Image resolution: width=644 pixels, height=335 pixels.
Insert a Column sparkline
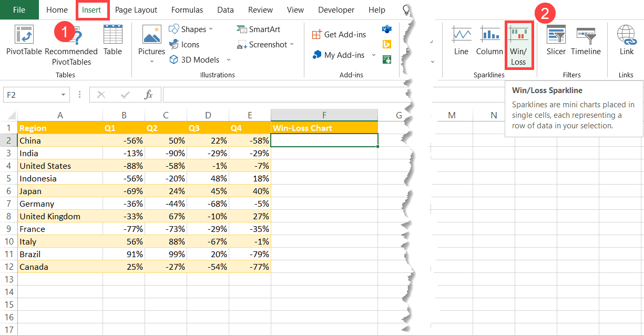(489, 42)
